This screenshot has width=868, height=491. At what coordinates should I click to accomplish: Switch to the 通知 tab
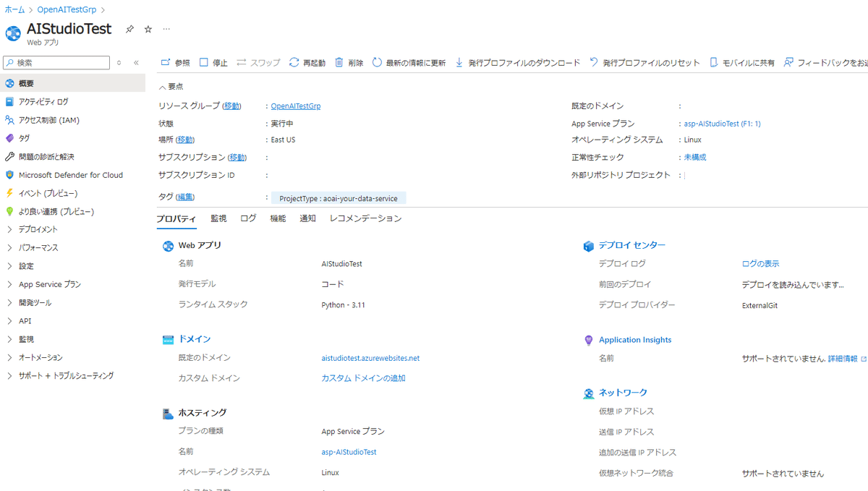pyautogui.click(x=307, y=218)
